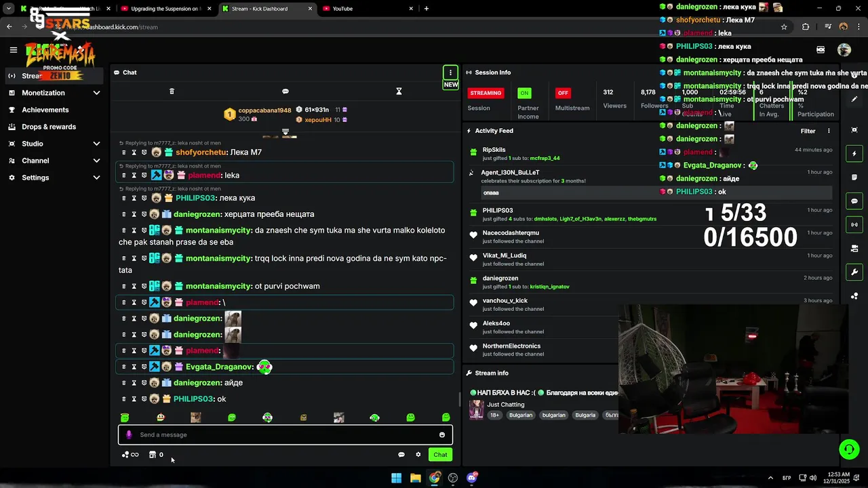Viewport: 868px width, 488px height.
Task: Open the green support headset button
Action: [x=849, y=449]
